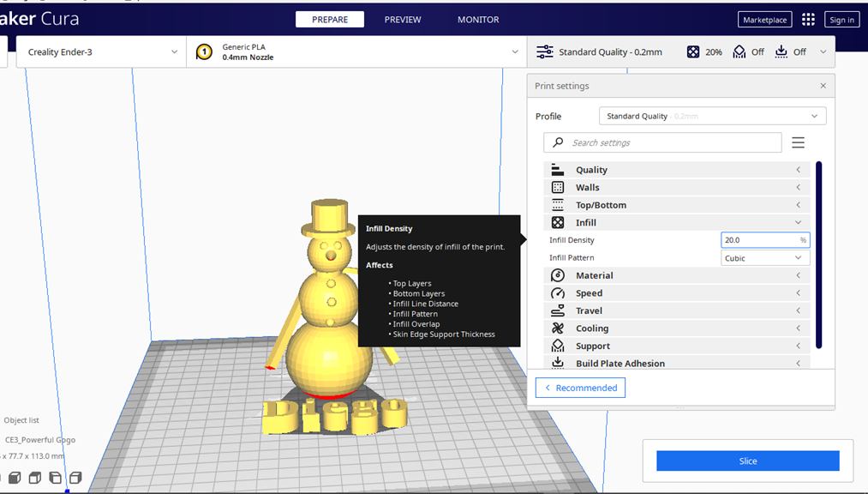Open the Generic PLA material selector
This screenshot has height=494, width=868.
click(357, 52)
